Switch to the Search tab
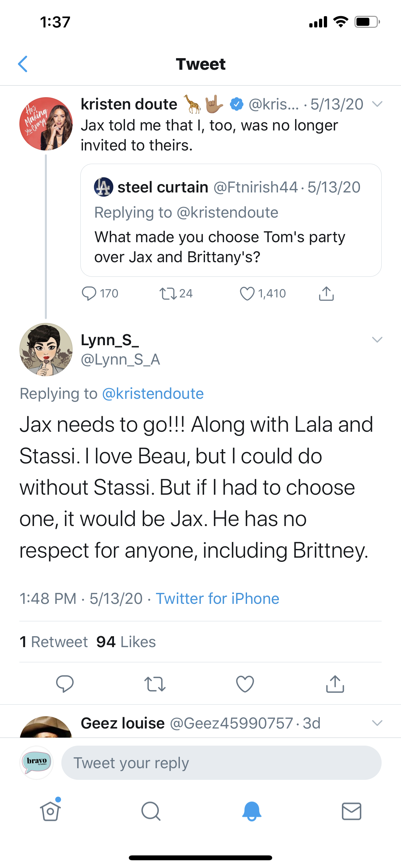The height and width of the screenshot is (868, 401). (x=150, y=811)
